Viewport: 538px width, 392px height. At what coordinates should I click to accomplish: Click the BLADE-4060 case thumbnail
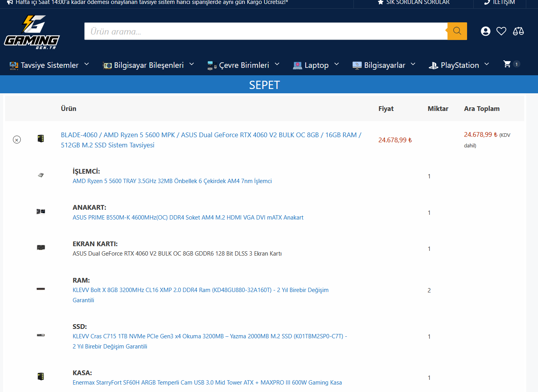pos(41,138)
